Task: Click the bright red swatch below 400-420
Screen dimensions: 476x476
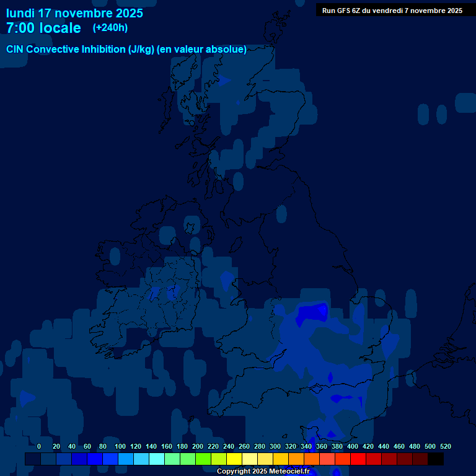Action: click(x=358, y=459)
